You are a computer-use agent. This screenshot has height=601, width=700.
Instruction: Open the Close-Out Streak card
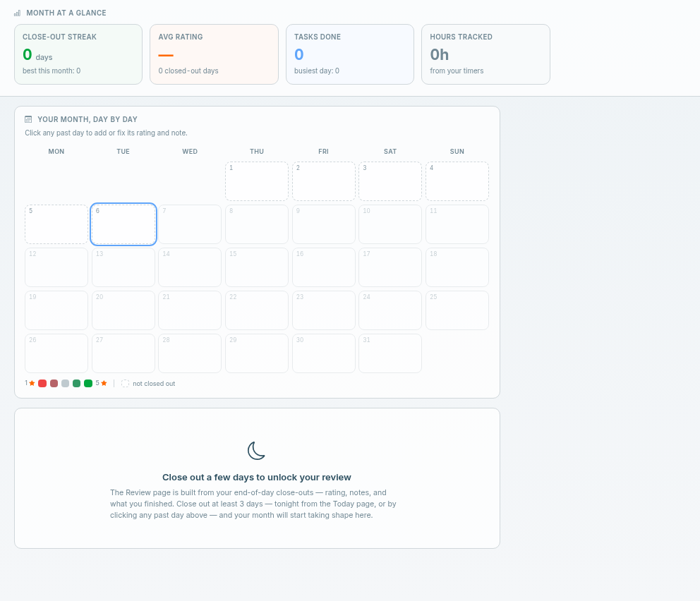[78, 54]
